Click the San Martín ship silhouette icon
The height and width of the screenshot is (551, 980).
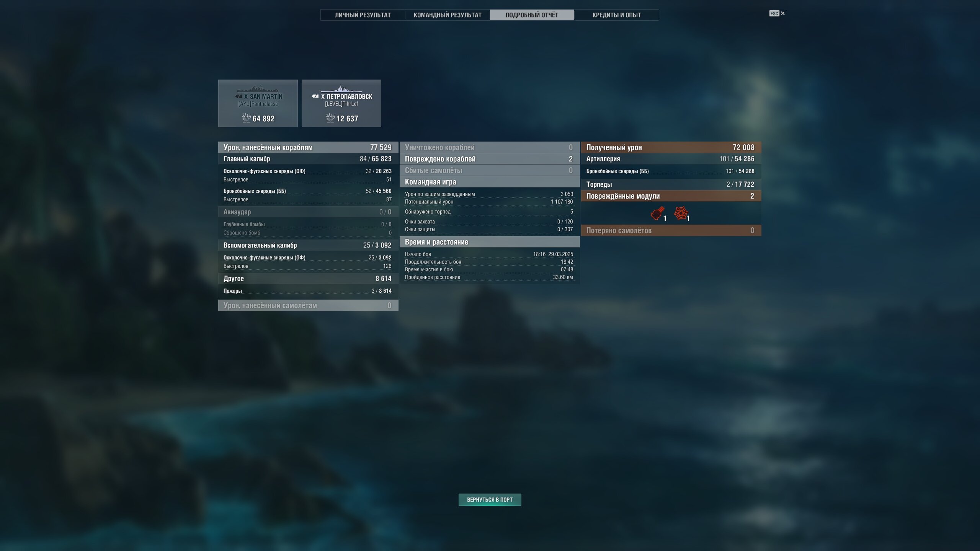coord(258,89)
